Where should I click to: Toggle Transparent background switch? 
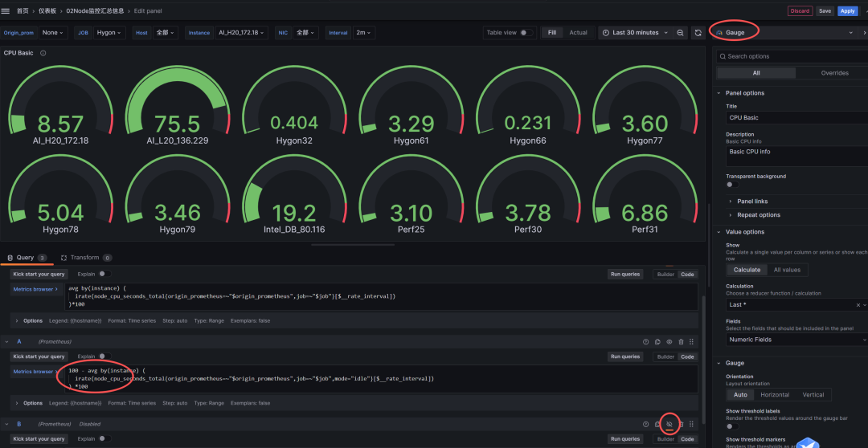point(732,185)
